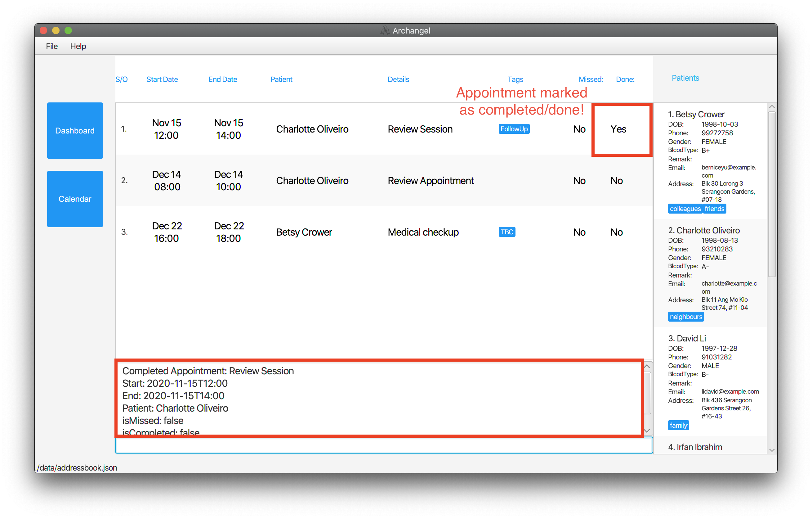Close the Archangel window with the red button
This screenshot has height=519, width=812.
coord(43,30)
